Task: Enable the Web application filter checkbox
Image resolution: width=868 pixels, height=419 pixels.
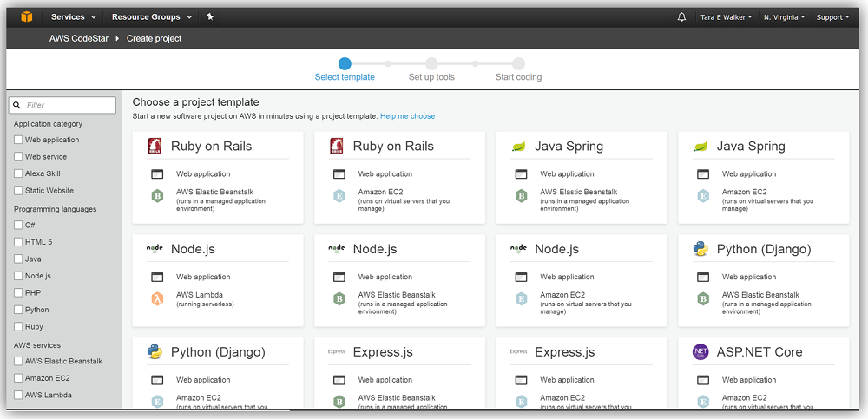Action: point(19,140)
